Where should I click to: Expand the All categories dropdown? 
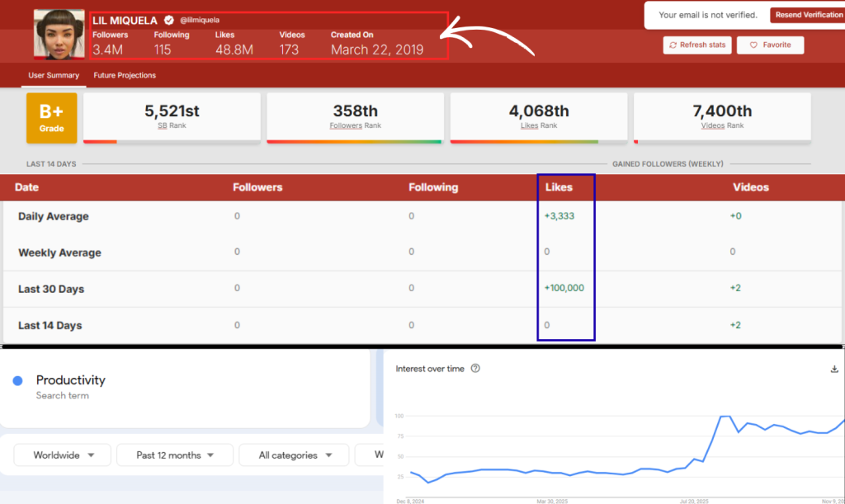pos(296,455)
